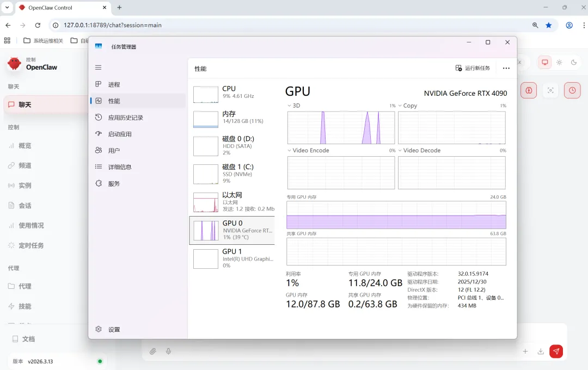
Task: Click the driver date 2025/12/30
Action: coord(471,281)
